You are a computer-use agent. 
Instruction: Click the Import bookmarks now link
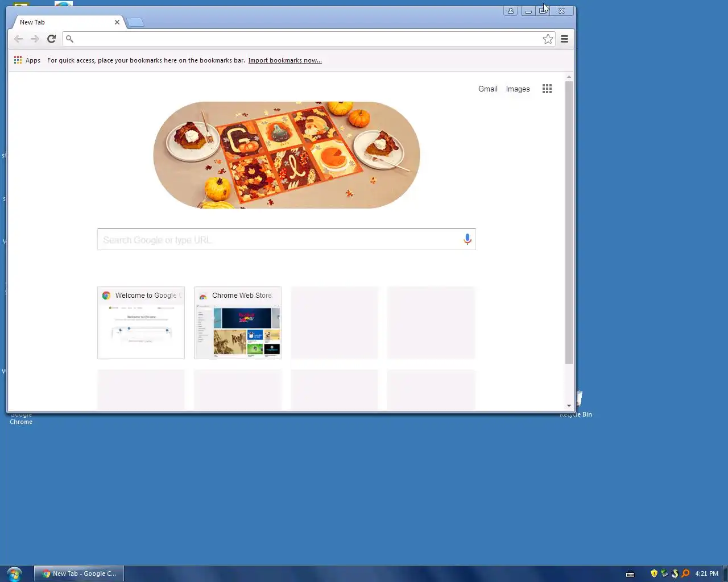(x=285, y=60)
